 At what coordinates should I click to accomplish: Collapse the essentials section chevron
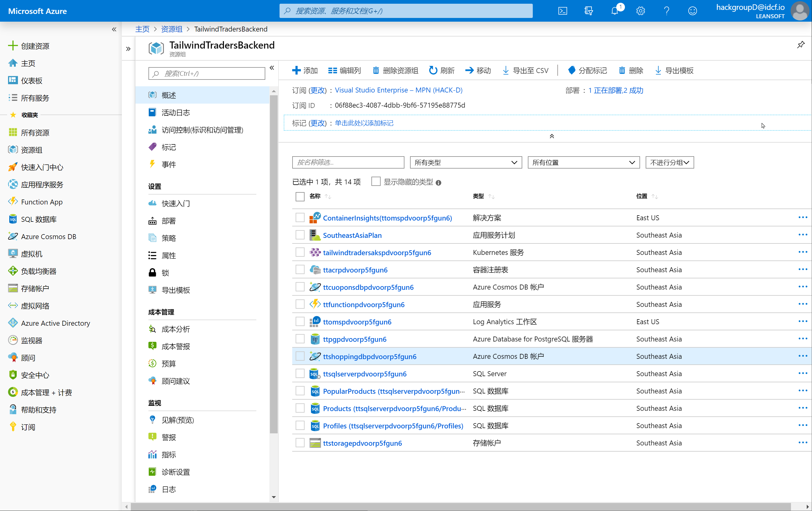(x=552, y=136)
